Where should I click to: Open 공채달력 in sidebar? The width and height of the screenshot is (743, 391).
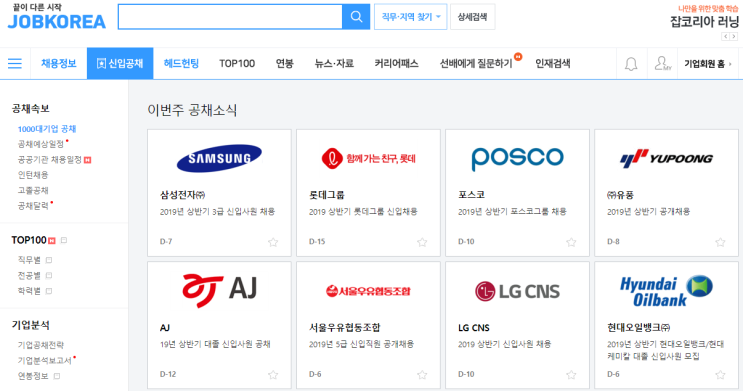[x=33, y=206]
